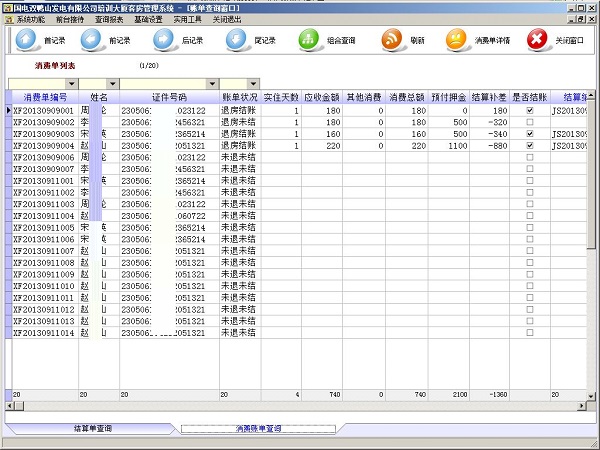Click horizontal scrollbar right arrow
The height and width of the screenshot is (450, 600).
582,406
